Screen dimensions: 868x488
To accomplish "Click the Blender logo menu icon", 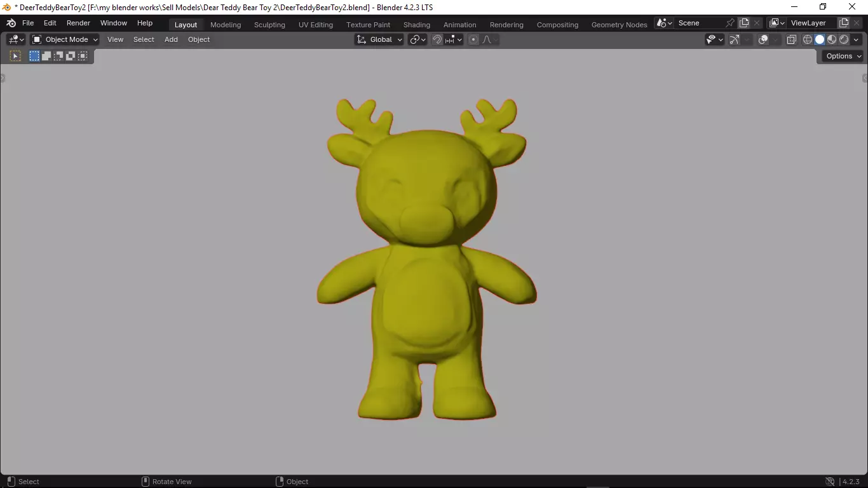I will point(11,23).
